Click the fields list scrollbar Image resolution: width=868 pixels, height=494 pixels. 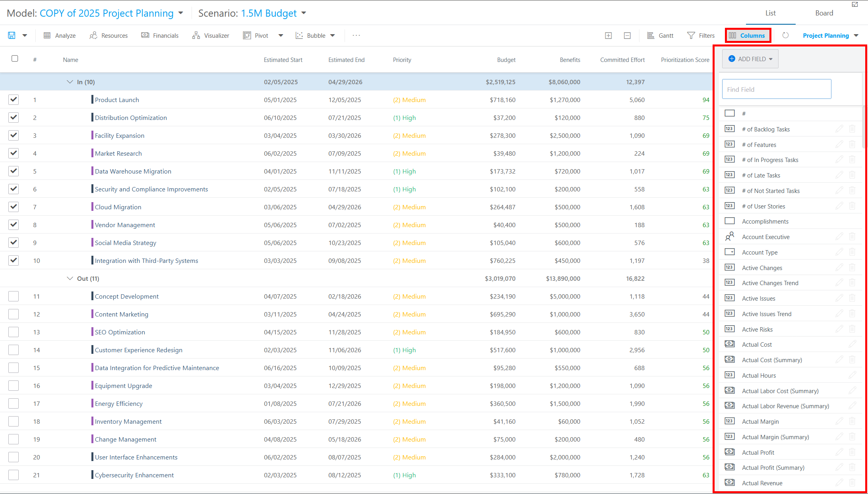[863, 127]
